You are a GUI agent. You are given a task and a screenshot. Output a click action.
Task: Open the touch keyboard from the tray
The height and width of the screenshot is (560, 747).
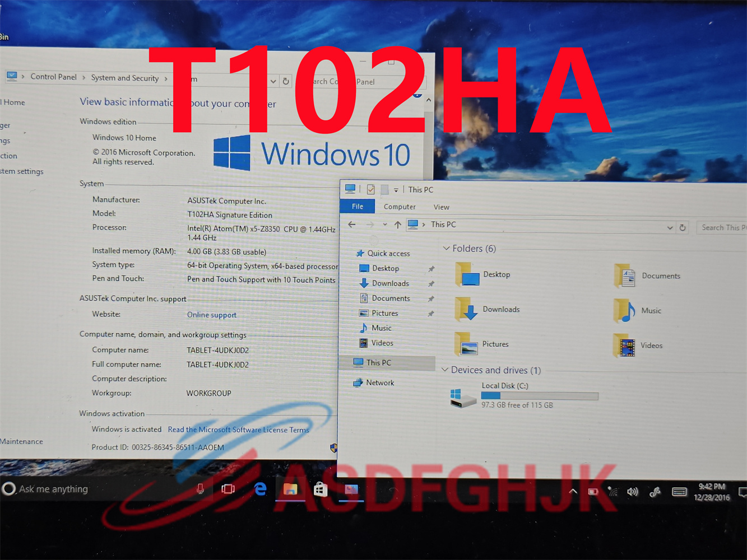click(x=679, y=492)
